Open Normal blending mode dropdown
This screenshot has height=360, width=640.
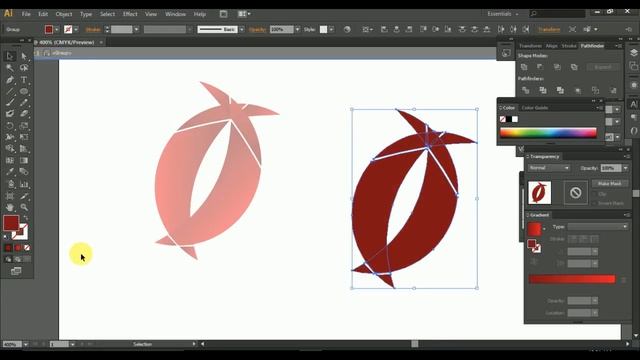coord(549,168)
